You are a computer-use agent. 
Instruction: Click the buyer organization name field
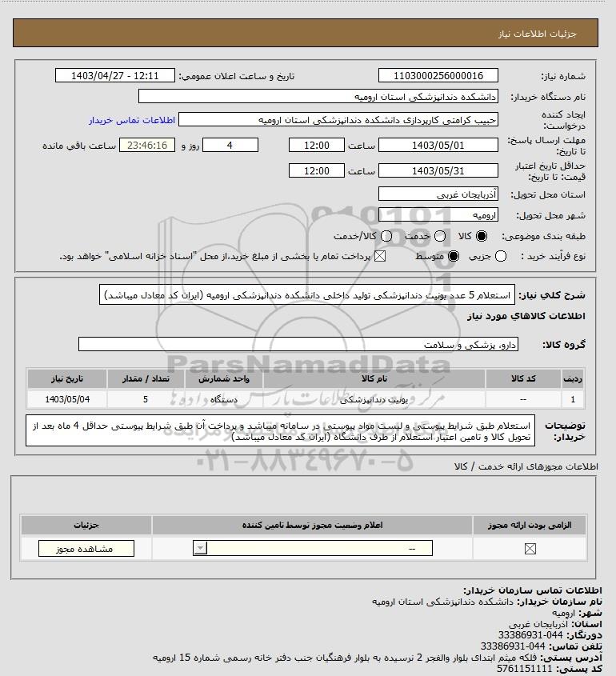click(318, 97)
